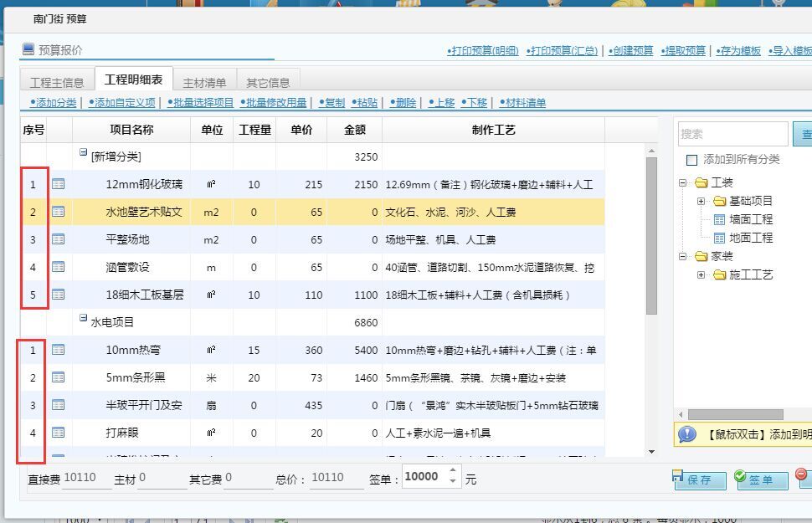Viewport: 812px width, 523px height.
Task: Click inside the 搜索 search field
Action: coord(733,132)
